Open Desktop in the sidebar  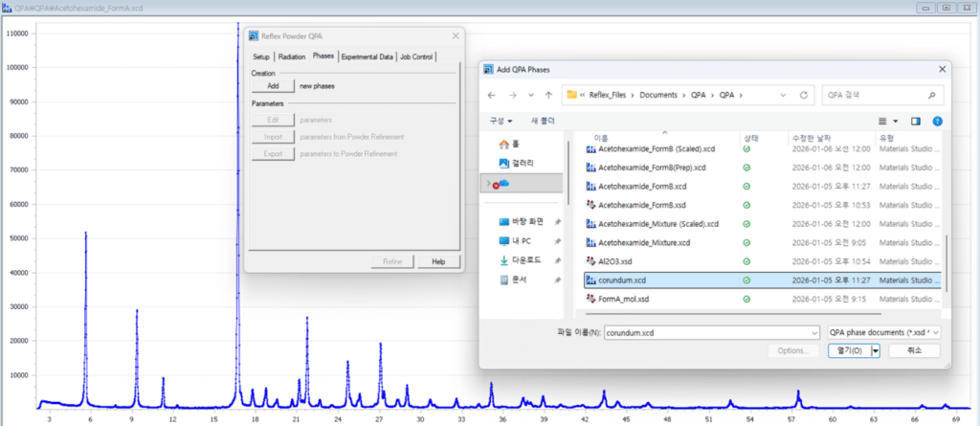522,221
